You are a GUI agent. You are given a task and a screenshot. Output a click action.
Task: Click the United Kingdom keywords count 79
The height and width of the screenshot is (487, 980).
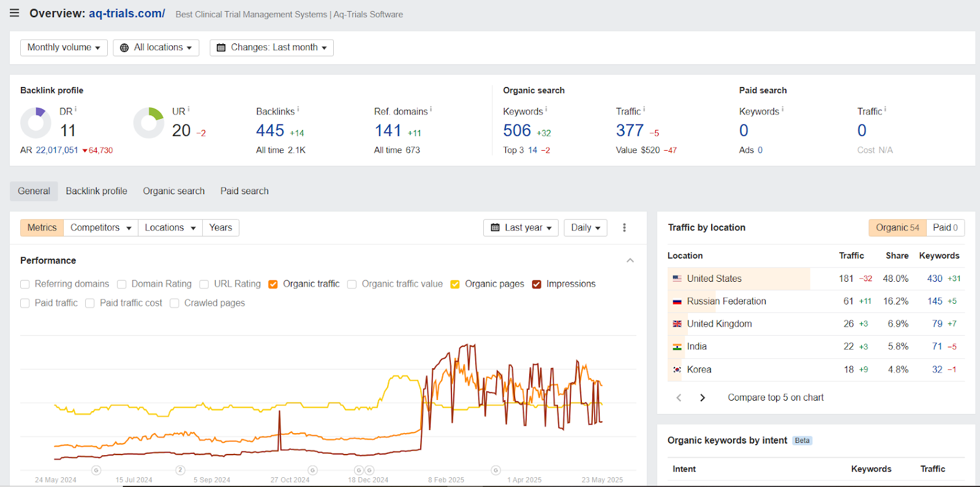click(x=937, y=324)
